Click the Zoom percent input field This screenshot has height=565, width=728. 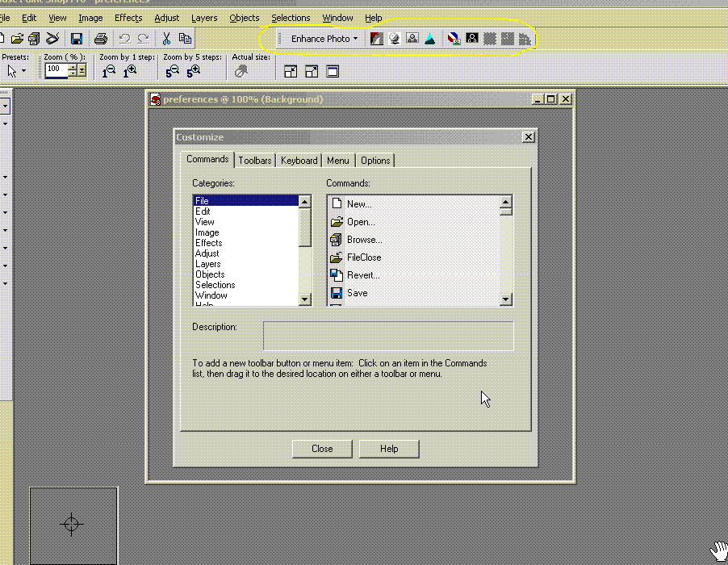(56, 70)
